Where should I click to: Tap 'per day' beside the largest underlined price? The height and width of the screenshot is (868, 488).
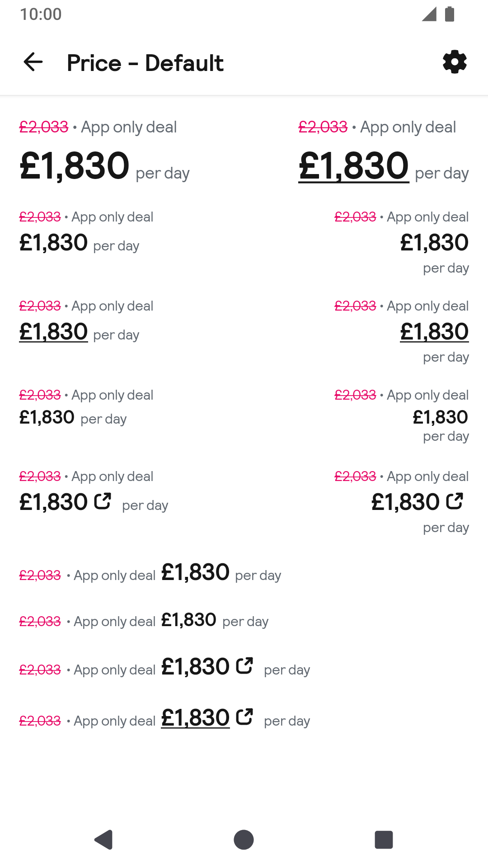pyautogui.click(x=441, y=173)
